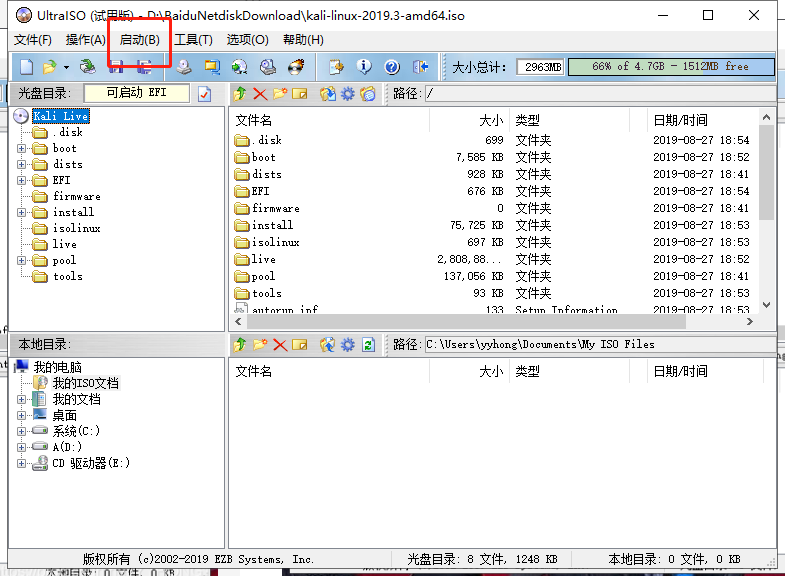This screenshot has width=785, height=576.
Task: Expand 桌面 node in local tree
Action: [22, 415]
